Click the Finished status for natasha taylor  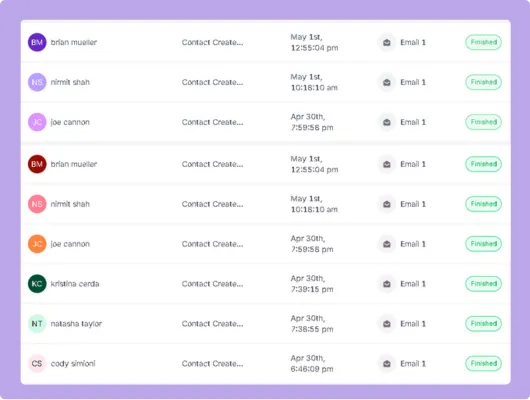(x=483, y=324)
